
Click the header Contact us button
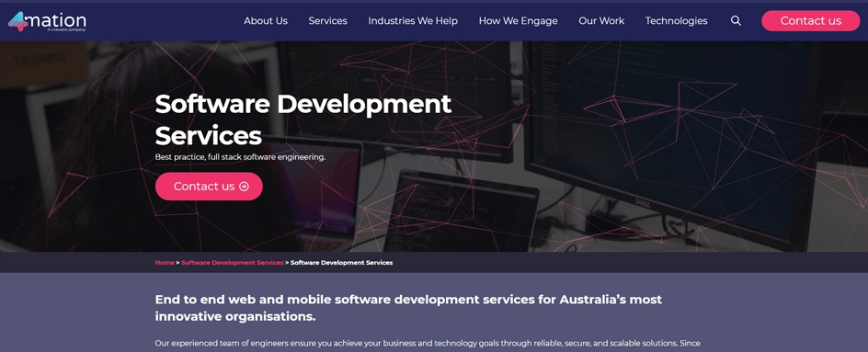pos(810,21)
